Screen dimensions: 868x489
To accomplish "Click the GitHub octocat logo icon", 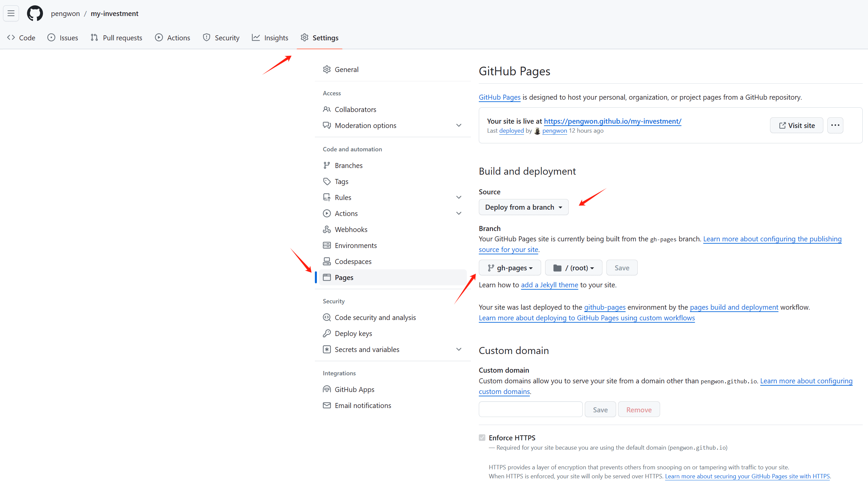I will click(34, 13).
